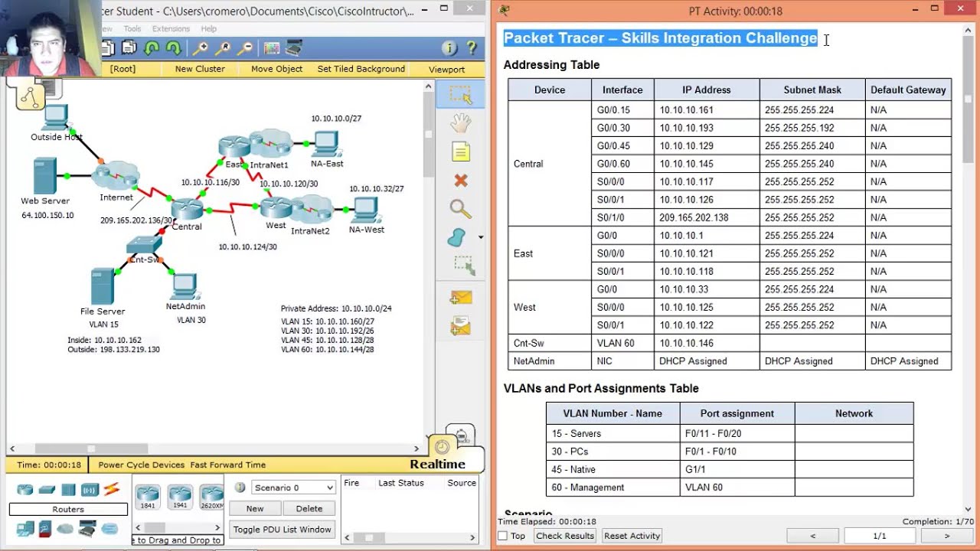980x551 pixels.
Task: Click the Add Complex PDU envelope
Action: click(460, 327)
